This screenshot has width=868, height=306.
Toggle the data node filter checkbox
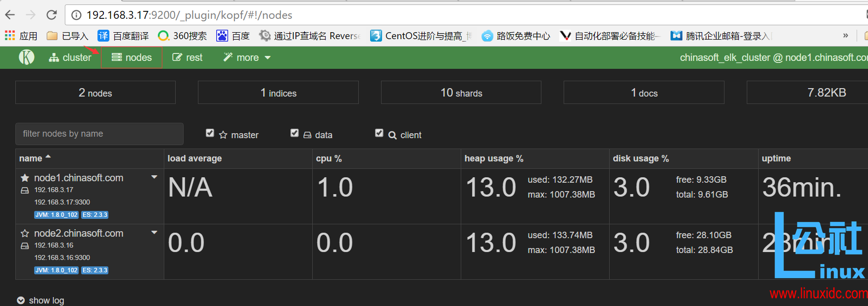(294, 133)
